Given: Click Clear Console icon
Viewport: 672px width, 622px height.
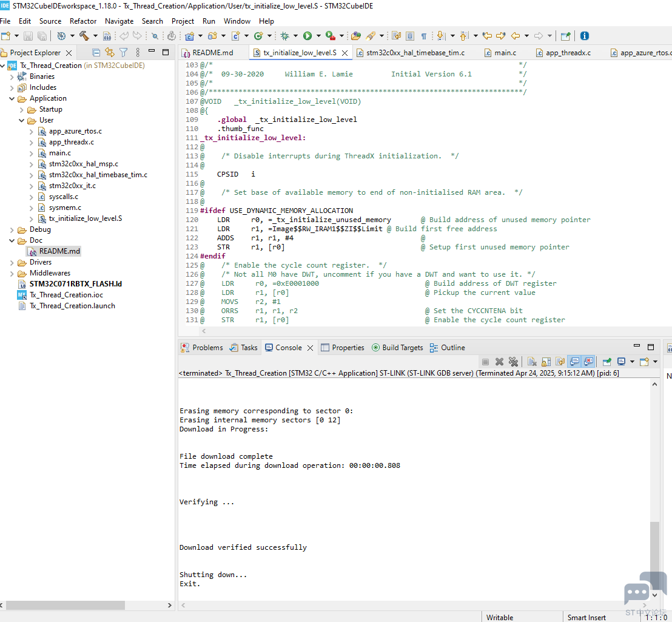Looking at the screenshot, I should pyautogui.click(x=532, y=362).
